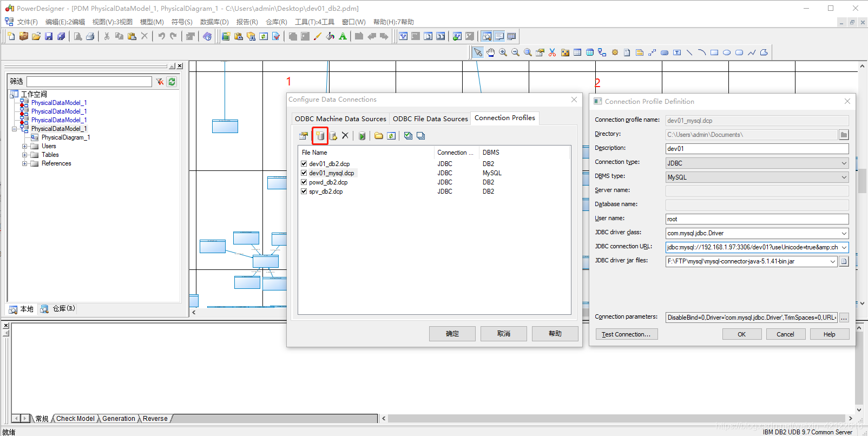Select the Zoom Out magnifier tool
This screenshot has width=868, height=436.
[515, 52]
